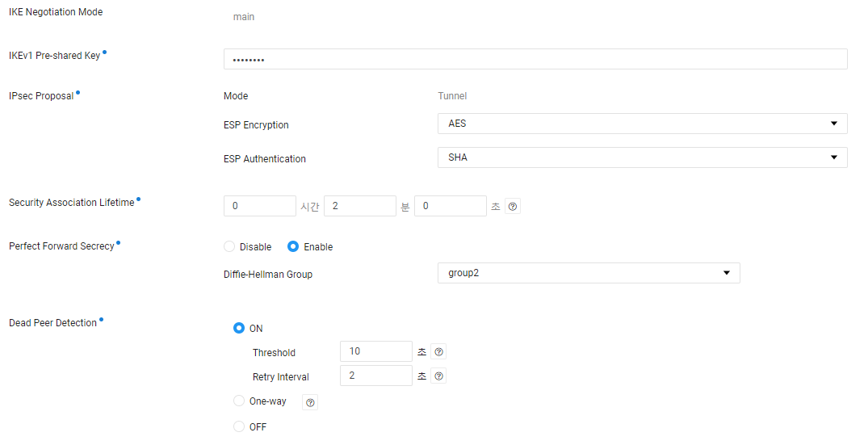Select Disable for Perfect Forward Secrecy
This screenshot has height=445, width=868.
229,247
